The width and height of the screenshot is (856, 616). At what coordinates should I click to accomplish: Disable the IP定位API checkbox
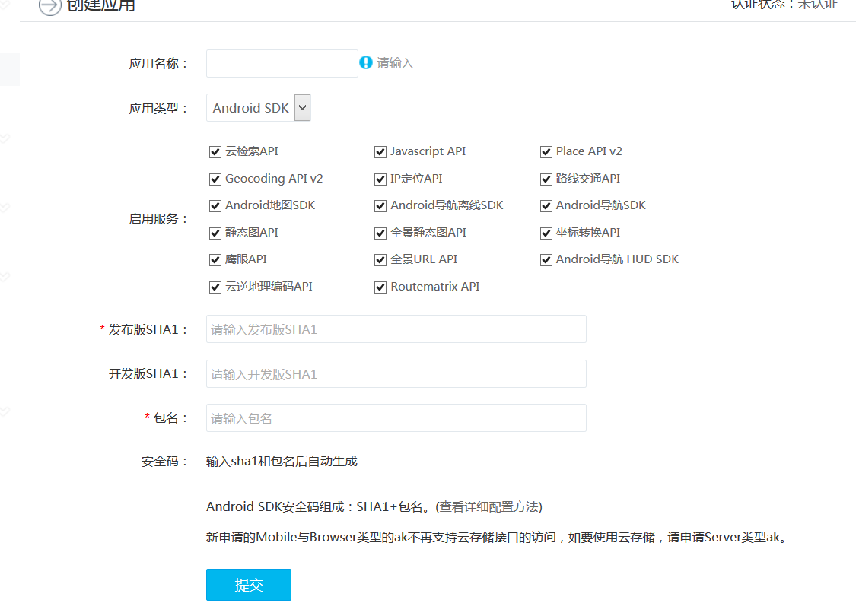click(x=380, y=179)
